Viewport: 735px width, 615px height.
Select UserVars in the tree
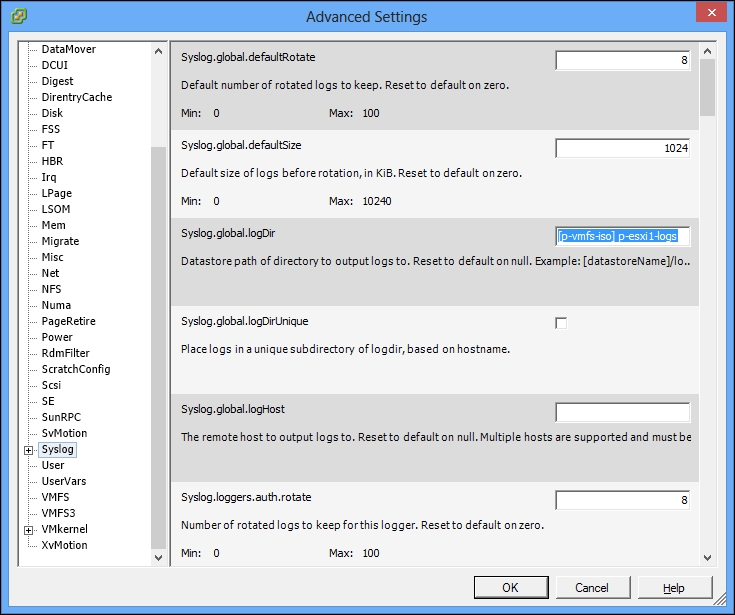[64, 481]
